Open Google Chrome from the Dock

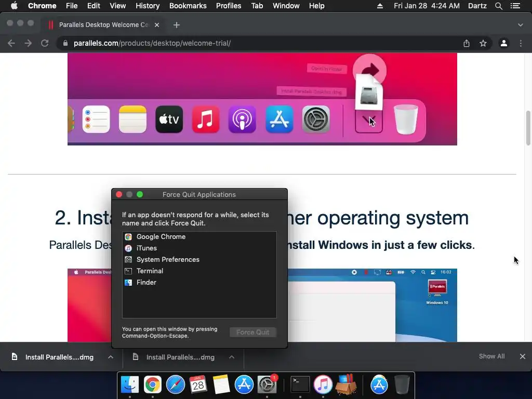point(152,385)
